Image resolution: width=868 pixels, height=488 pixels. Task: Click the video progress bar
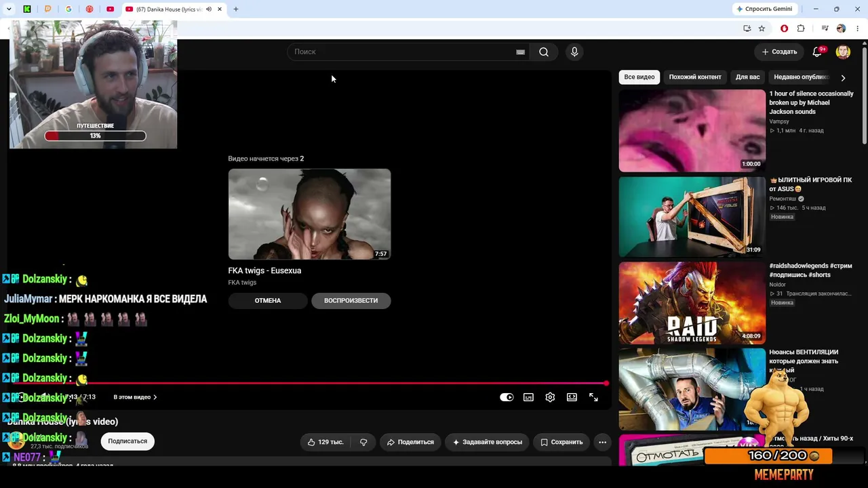pos(309,384)
